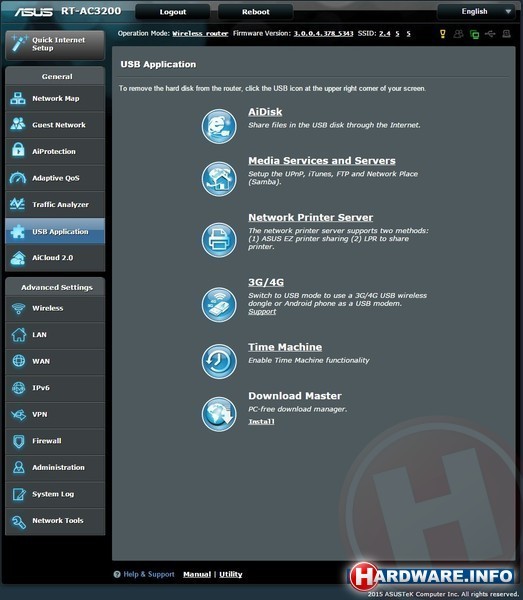Click the 2.4 SSID link
The image size is (523, 600).
point(385,34)
